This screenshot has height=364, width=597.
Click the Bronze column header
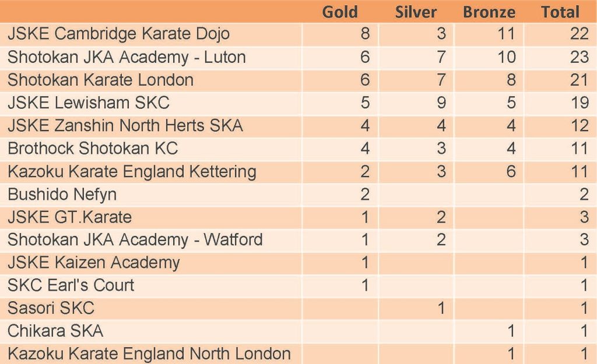tap(489, 12)
